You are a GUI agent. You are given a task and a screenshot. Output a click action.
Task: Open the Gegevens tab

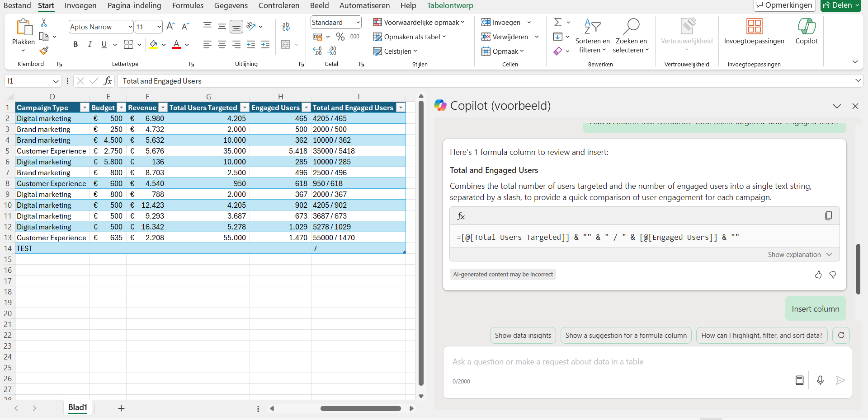tap(231, 5)
